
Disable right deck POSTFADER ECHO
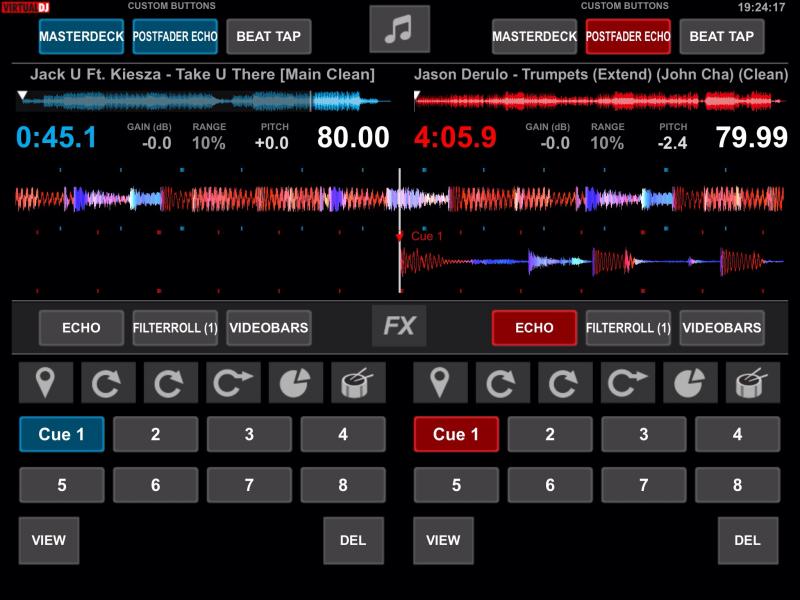(628, 36)
